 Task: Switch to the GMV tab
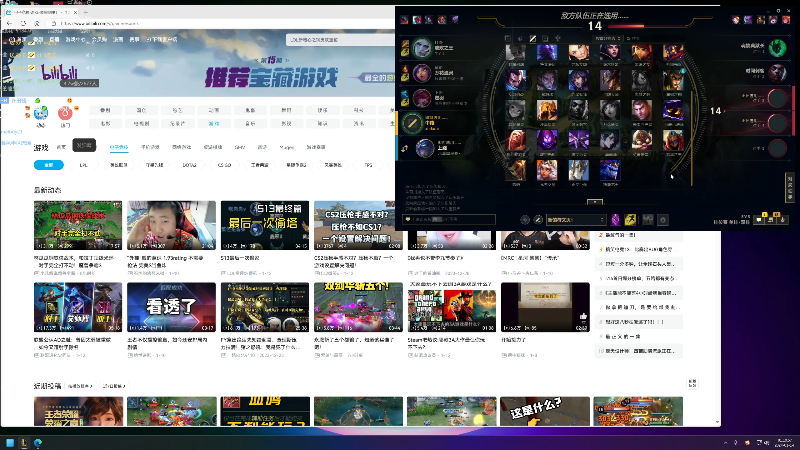point(240,147)
